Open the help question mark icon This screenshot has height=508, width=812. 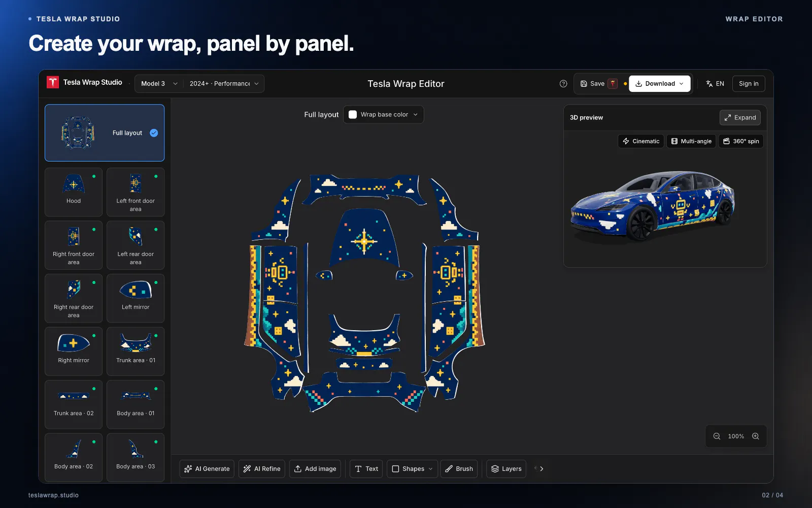pyautogui.click(x=563, y=84)
